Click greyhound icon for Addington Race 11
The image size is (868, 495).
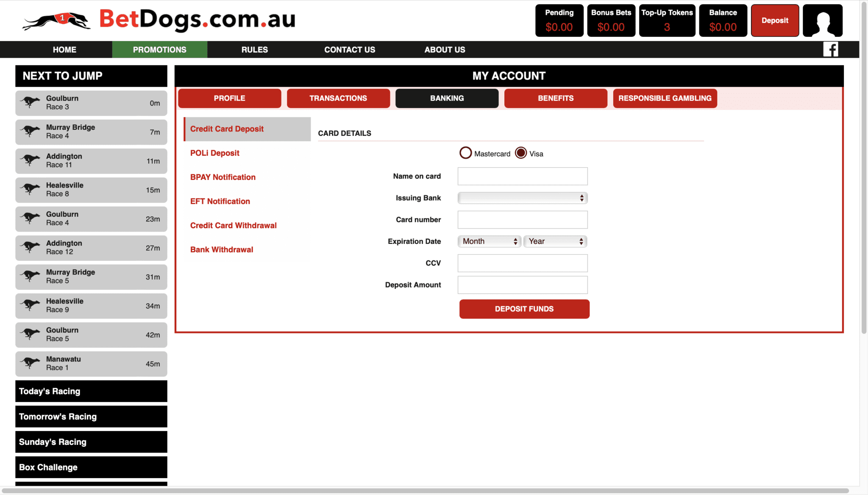point(31,160)
